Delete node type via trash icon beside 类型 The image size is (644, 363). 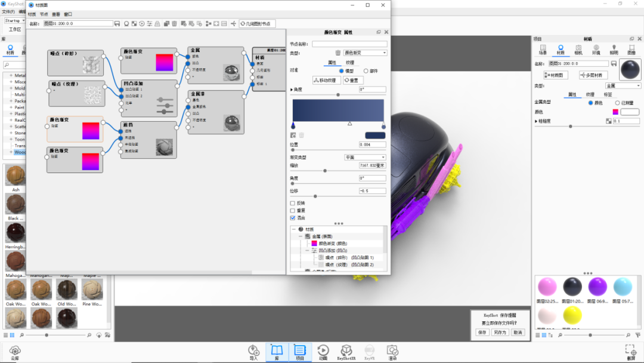pos(338,53)
